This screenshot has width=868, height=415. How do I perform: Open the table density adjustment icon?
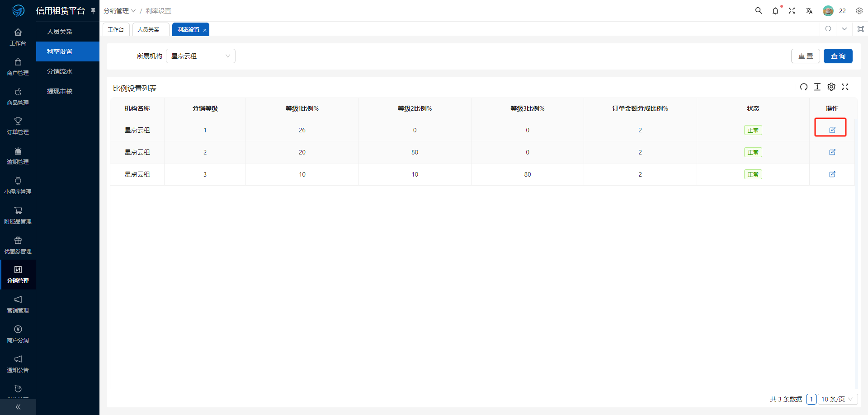(817, 87)
